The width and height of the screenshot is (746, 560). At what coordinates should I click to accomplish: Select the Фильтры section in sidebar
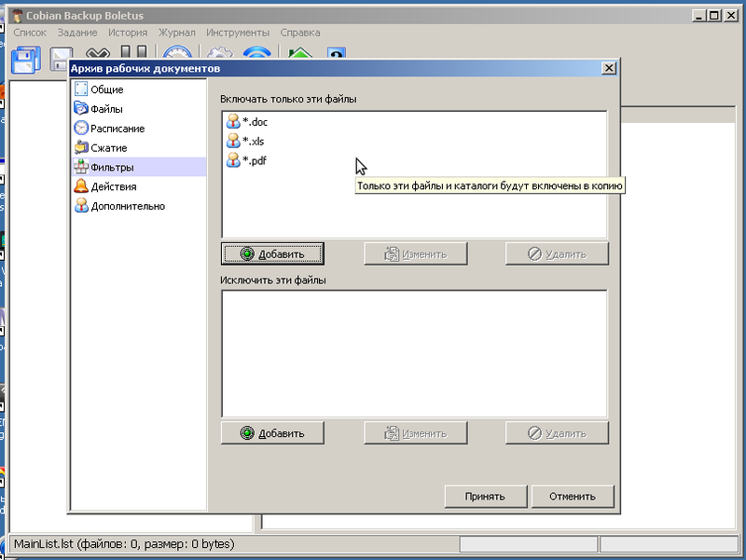[112, 168]
